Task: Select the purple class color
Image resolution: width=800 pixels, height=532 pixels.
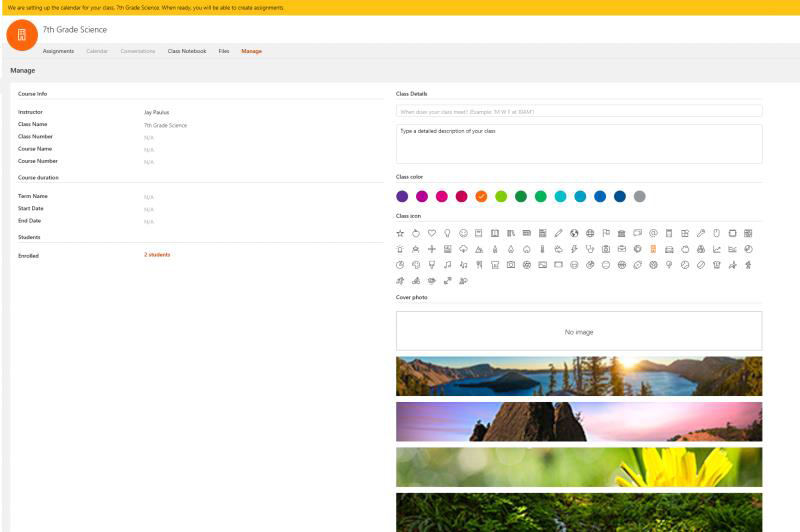Action: [402, 196]
